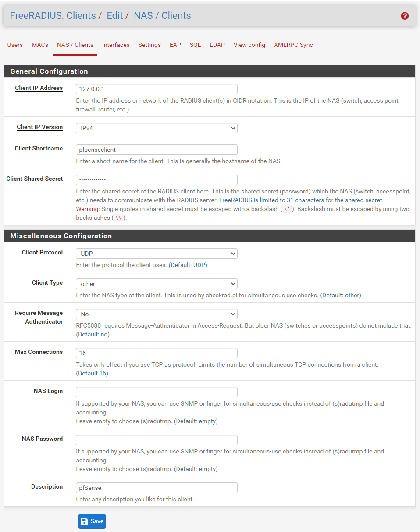Click the NAS Password label
This screenshot has width=420, height=532.
tap(42, 439)
